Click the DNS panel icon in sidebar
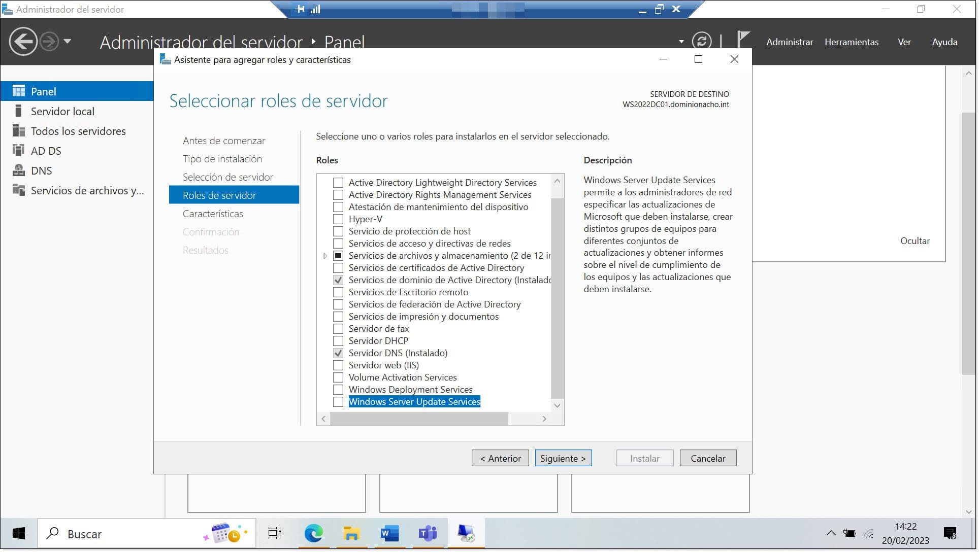 (19, 169)
